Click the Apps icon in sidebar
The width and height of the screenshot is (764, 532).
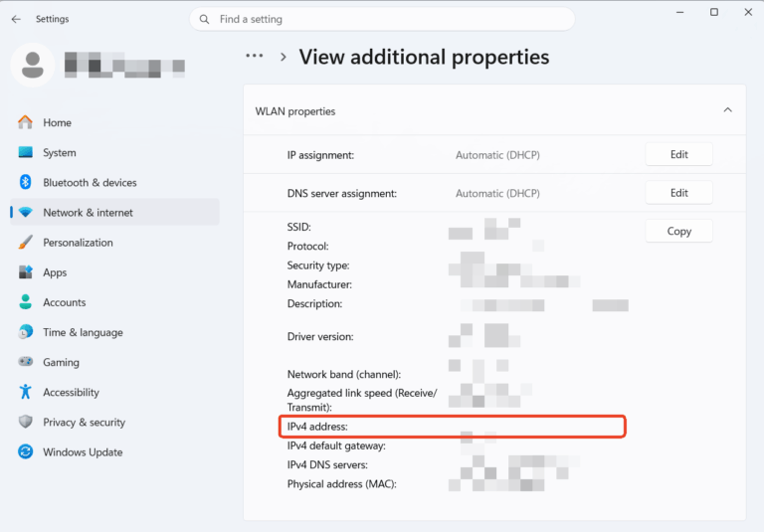(x=25, y=271)
